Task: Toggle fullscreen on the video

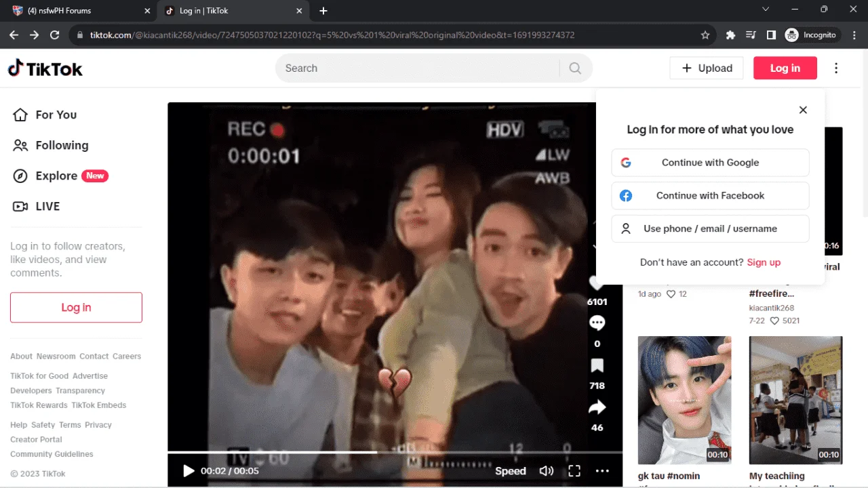Action: pyautogui.click(x=574, y=471)
